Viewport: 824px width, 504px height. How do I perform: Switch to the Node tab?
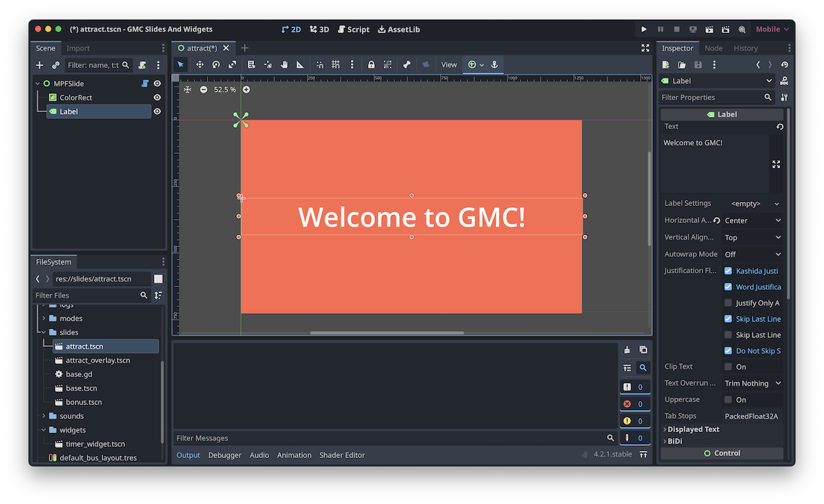pos(713,48)
